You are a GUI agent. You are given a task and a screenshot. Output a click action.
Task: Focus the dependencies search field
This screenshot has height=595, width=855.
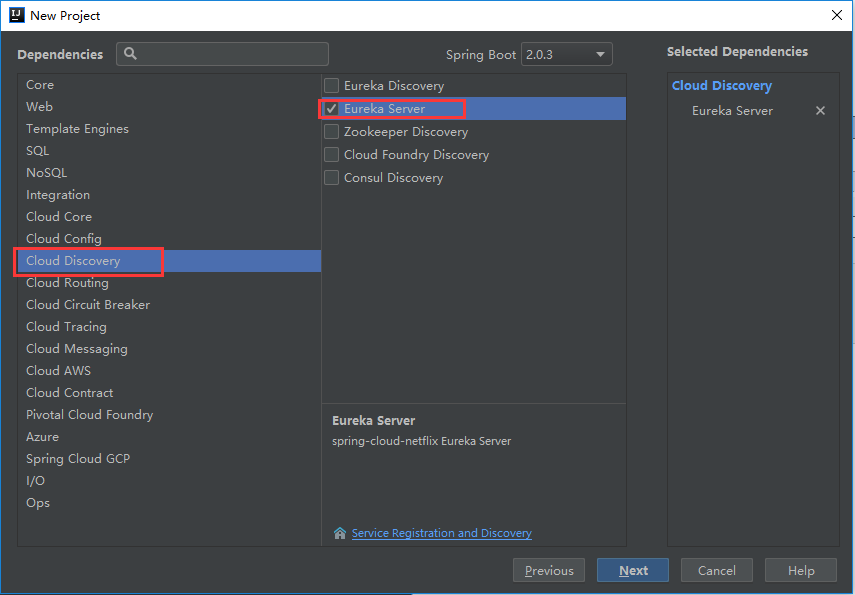[x=222, y=54]
